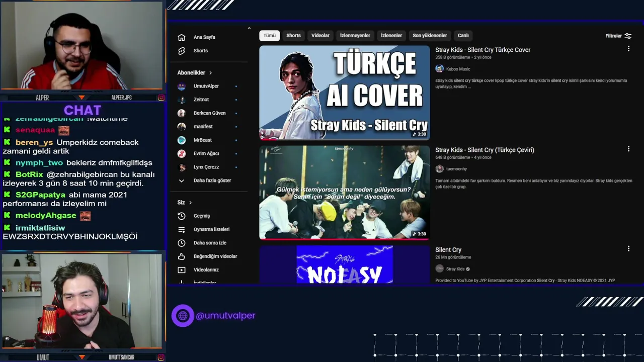Open Stray Kids - Silent Cry Türkçe Cover title
This screenshot has width=644, height=362.
tap(482, 50)
